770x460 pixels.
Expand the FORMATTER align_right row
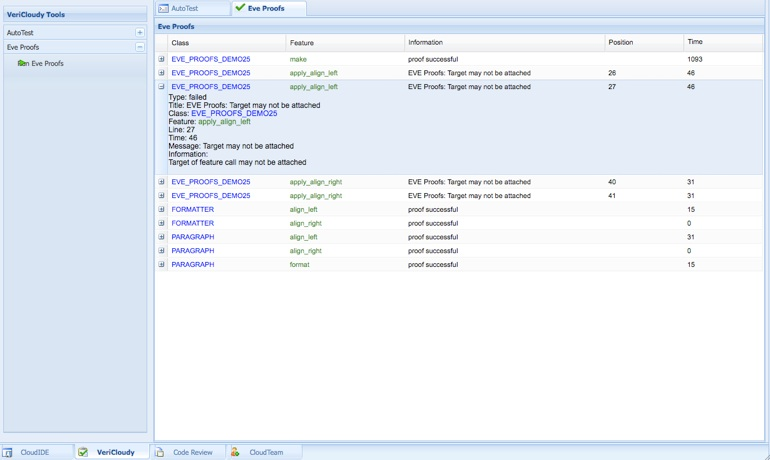point(161,223)
